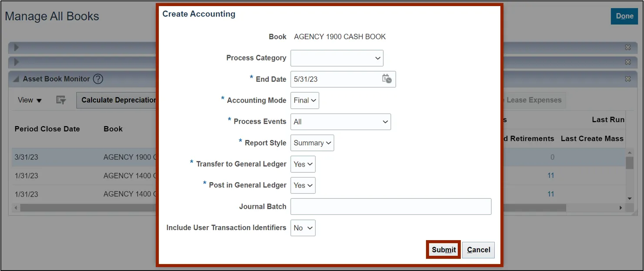Collapse the Asset Book Monitor panel triangle
The width and height of the screenshot is (644, 271).
pyautogui.click(x=16, y=79)
